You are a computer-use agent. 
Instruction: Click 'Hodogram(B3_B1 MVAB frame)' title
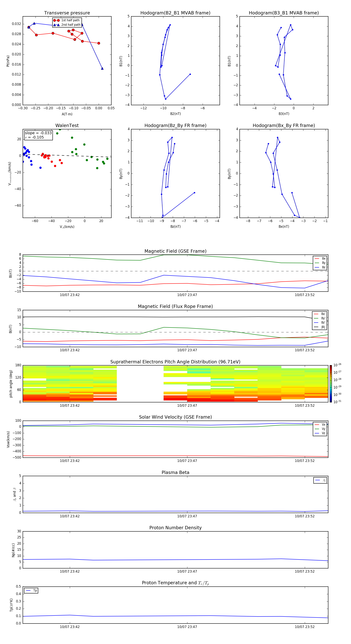coord(284,13)
